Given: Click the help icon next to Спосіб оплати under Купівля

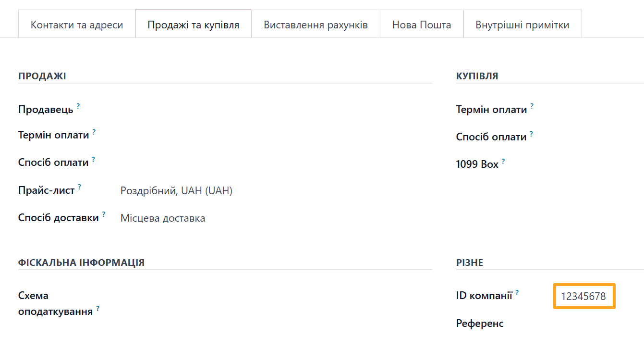Looking at the screenshot, I should click(x=531, y=133).
